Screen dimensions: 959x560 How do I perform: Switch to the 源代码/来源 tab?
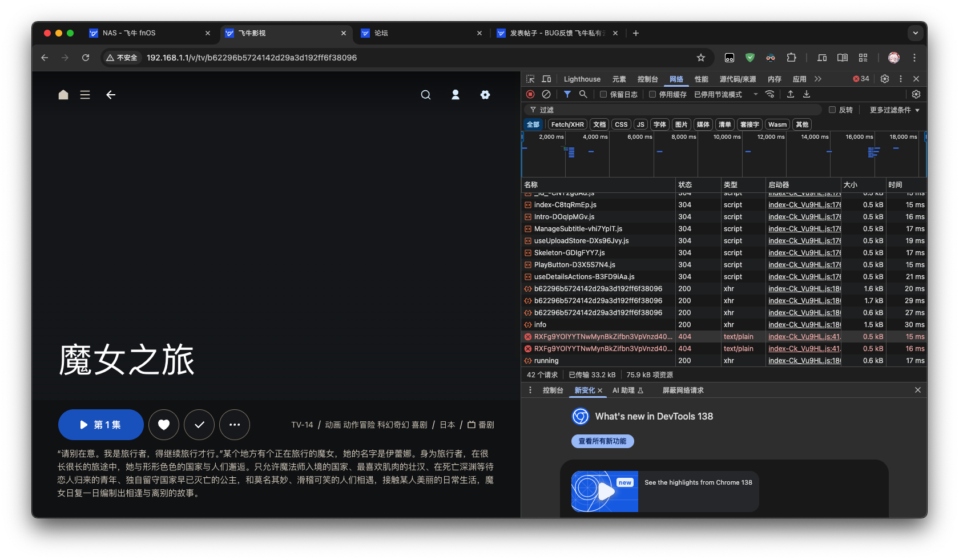[x=738, y=79]
